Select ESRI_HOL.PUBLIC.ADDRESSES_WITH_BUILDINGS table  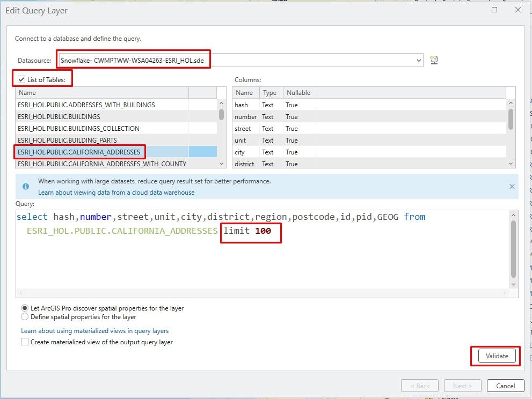(116, 105)
